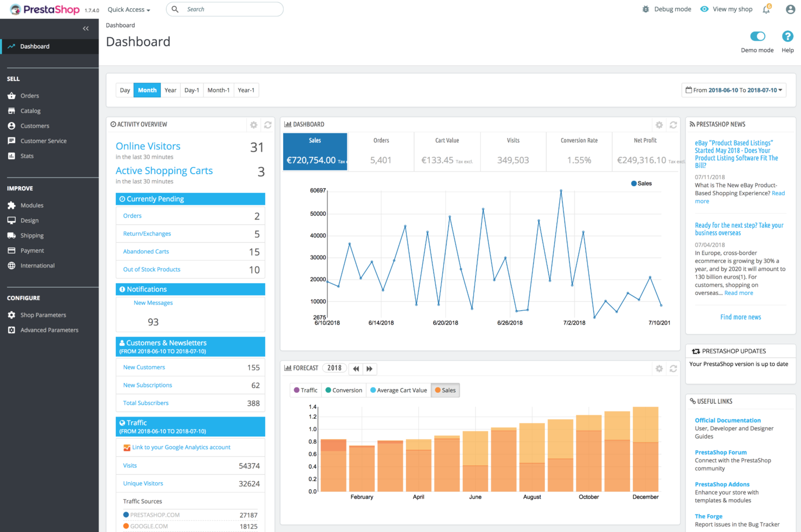Toggle the Conversion series in the Forecast legend
The image size is (801, 532).
tap(343, 390)
